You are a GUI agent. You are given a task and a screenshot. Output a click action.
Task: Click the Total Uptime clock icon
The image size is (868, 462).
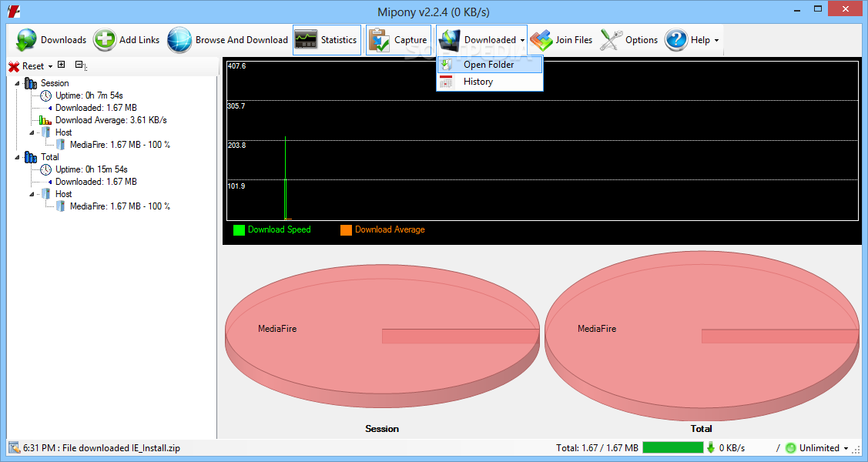[46, 170]
